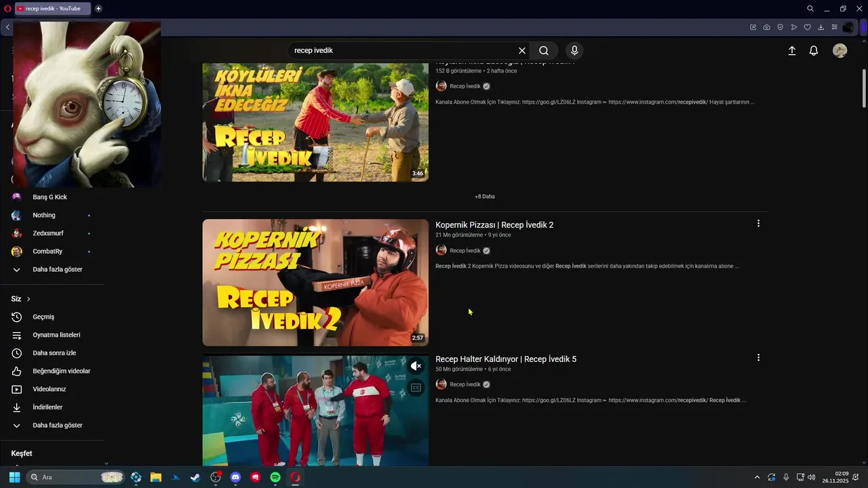Image resolution: width=868 pixels, height=488 pixels.
Task: Open File Explorer from taskbar
Action: tap(156, 477)
